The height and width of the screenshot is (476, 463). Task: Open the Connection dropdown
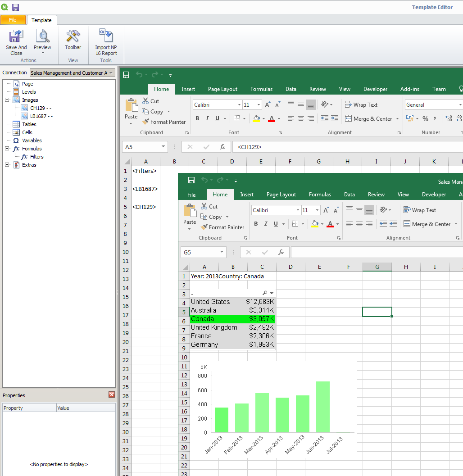[111, 73]
